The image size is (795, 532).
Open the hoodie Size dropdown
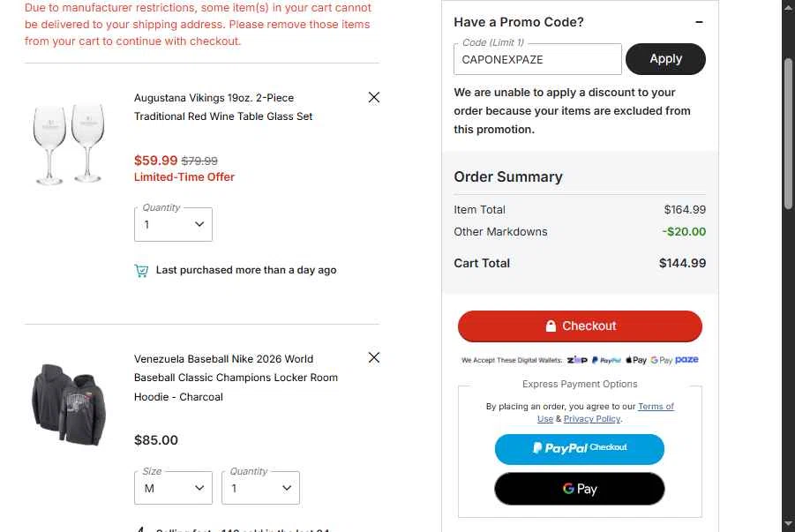coord(173,488)
